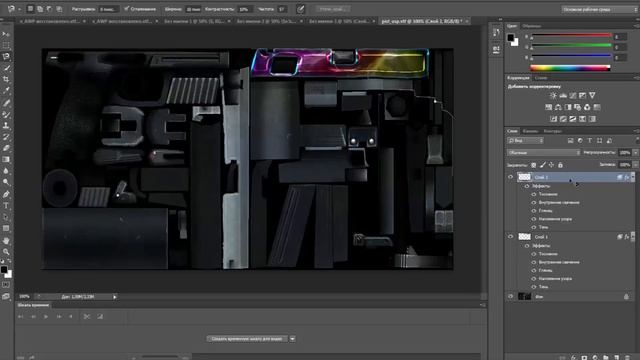640x360 pixels.
Task: Click the Растушевка feather input field
Action: [x=109, y=9]
